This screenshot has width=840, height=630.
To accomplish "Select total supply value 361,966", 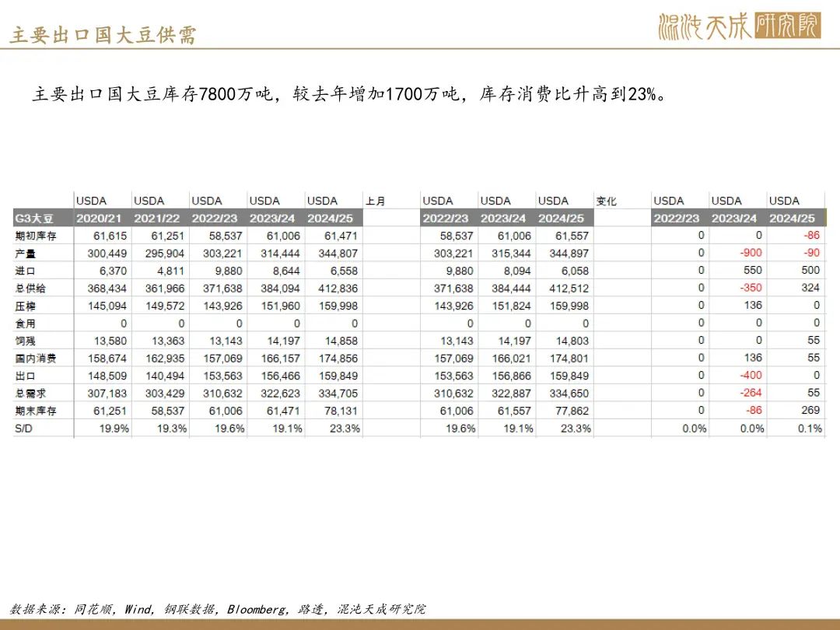I will (x=164, y=289).
